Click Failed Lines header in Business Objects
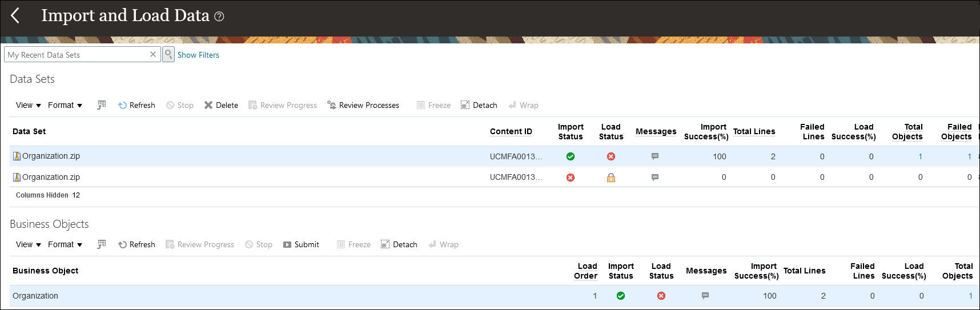Image resolution: width=980 pixels, height=310 pixels. pyautogui.click(x=862, y=271)
